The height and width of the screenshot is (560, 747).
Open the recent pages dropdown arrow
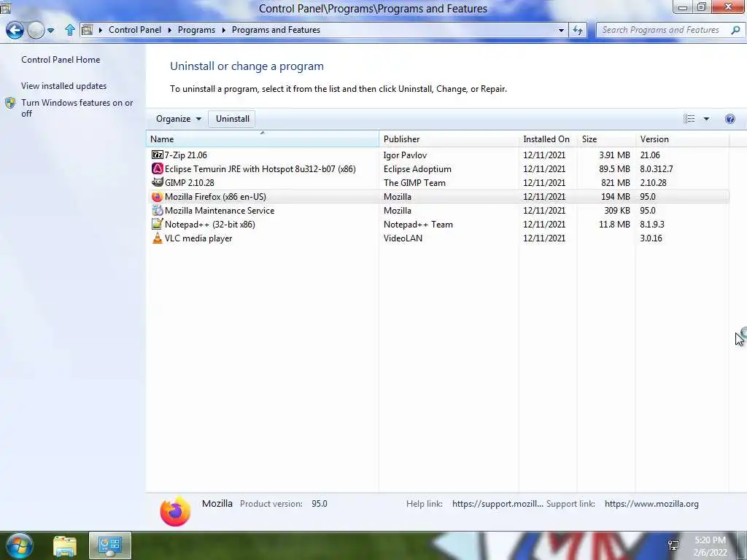coord(50,31)
